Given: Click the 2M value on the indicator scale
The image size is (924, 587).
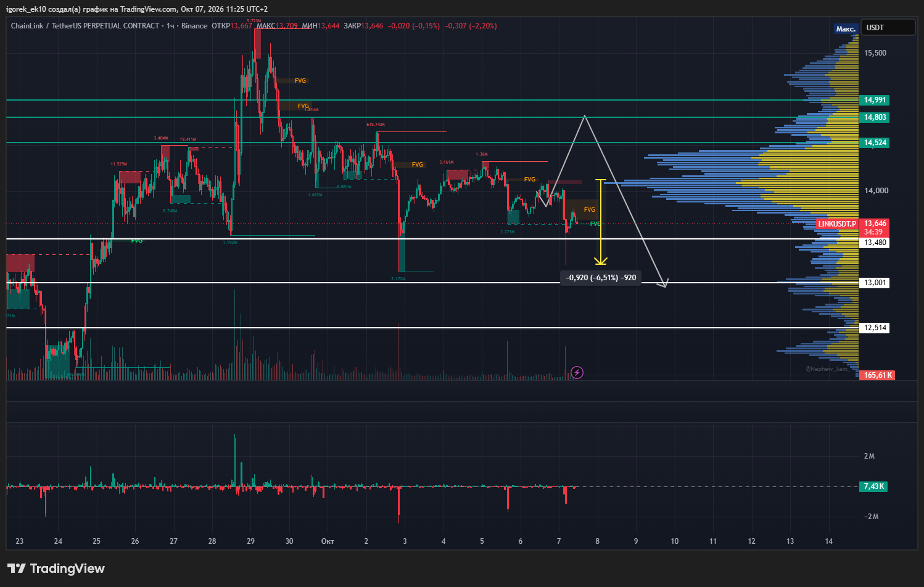Looking at the screenshot, I should click(x=869, y=456).
